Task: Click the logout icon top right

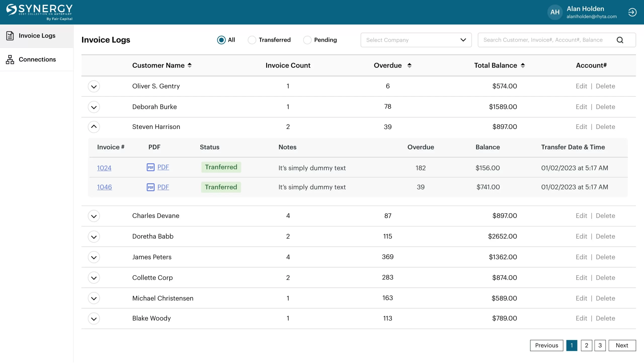Action: coord(632,12)
